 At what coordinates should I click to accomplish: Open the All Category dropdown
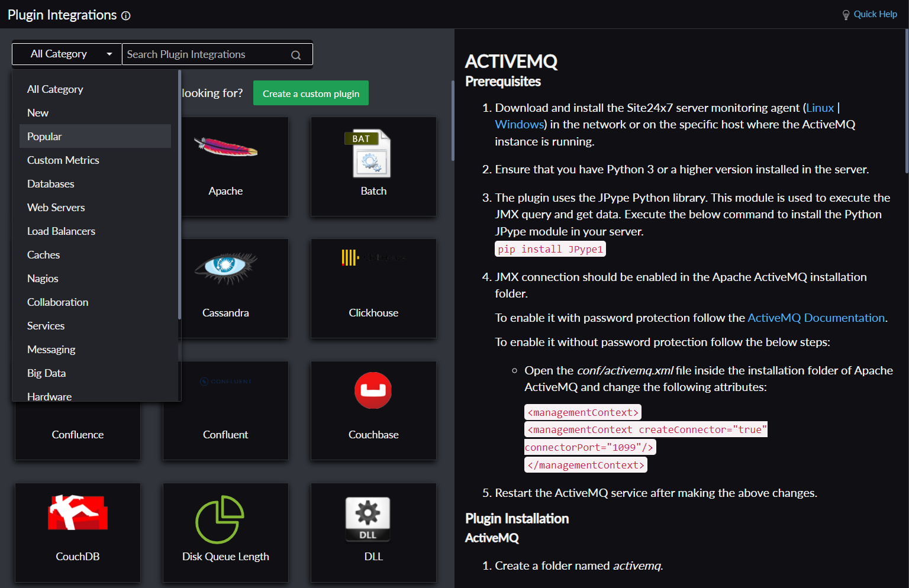coord(67,54)
